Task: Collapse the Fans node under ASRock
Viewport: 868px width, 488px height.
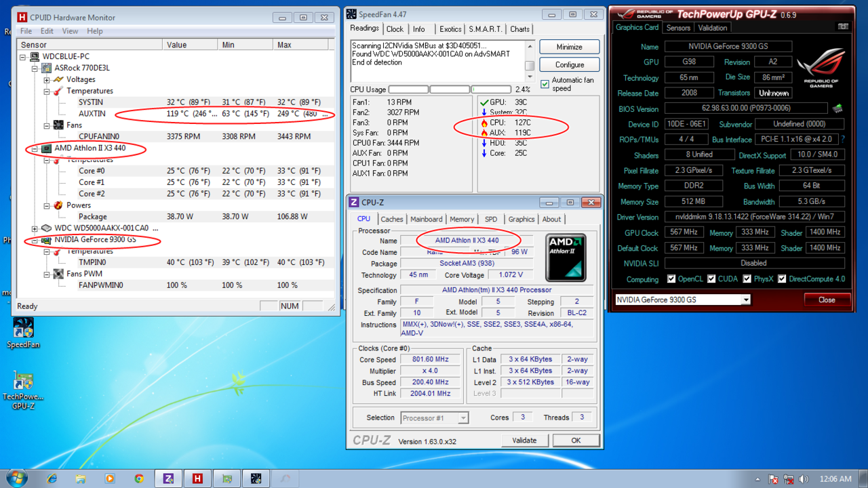Action: pos(47,125)
